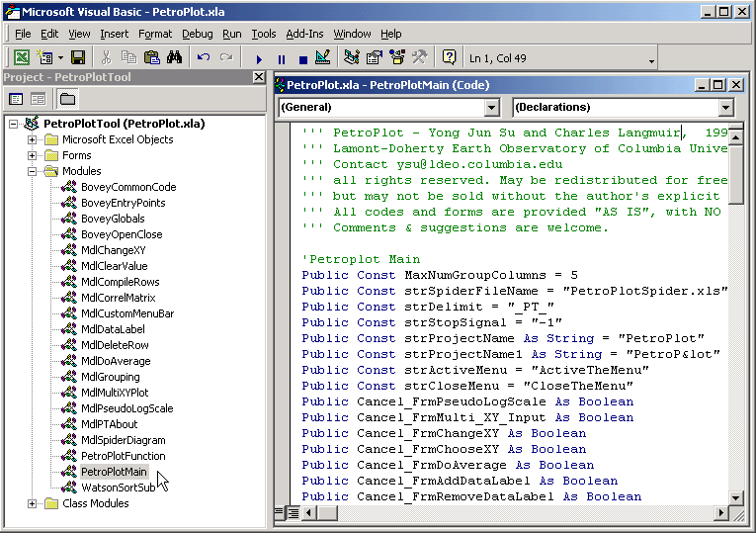Open Project Explorer toolbar icon
Viewport: 756px width, 533px height.
tap(352, 58)
